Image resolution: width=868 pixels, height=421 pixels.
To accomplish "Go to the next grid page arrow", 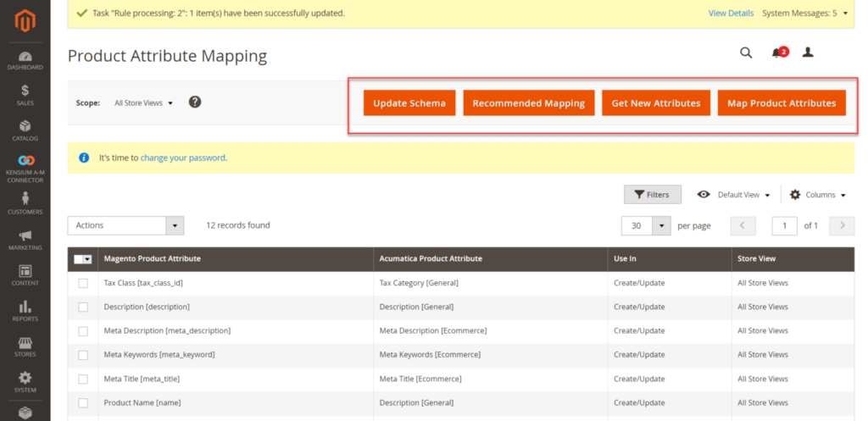I will click(x=842, y=225).
